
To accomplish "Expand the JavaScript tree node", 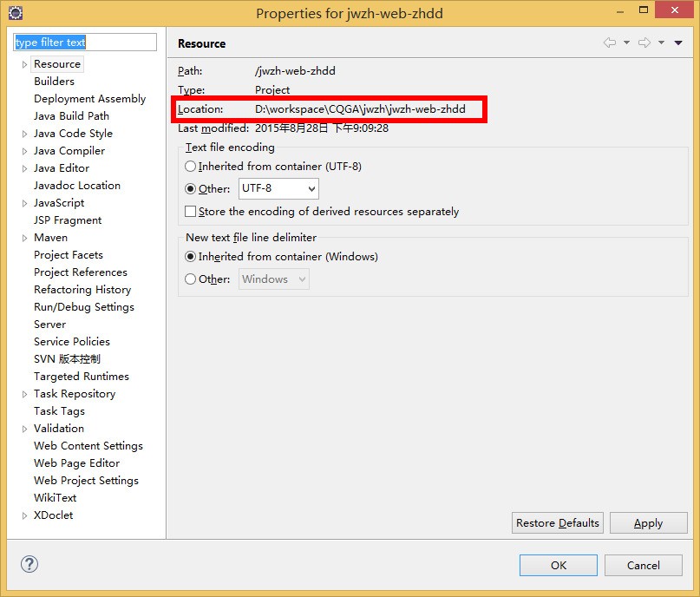I will click(x=24, y=204).
